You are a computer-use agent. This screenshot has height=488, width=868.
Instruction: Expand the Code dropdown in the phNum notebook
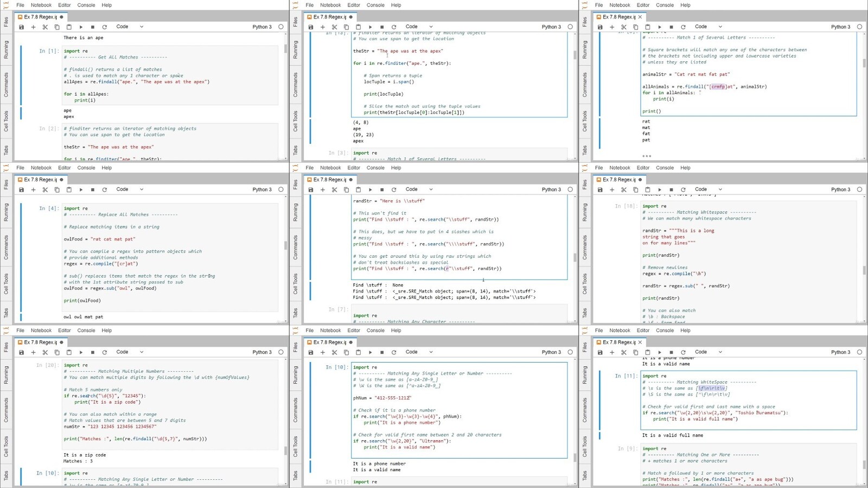point(419,352)
